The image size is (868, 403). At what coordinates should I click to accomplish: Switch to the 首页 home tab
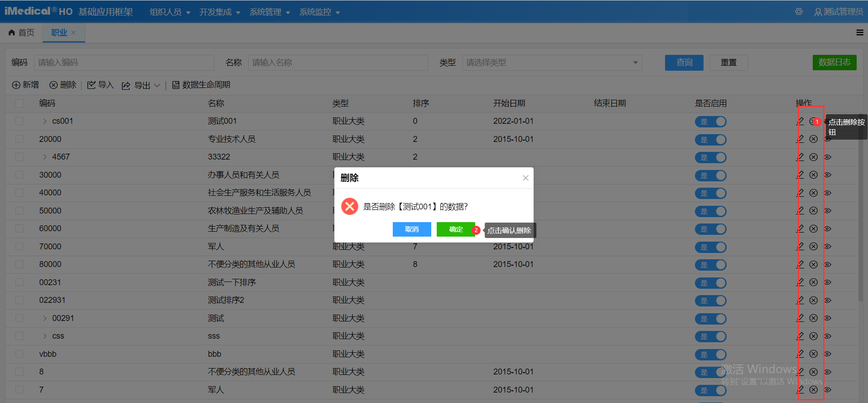point(22,33)
